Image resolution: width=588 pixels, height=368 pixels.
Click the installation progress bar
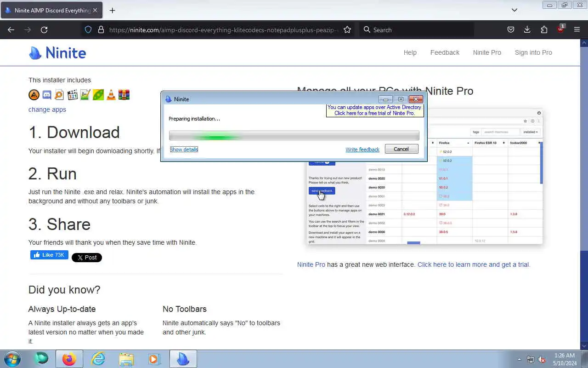[294, 136]
